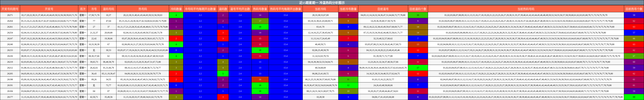Click the 冷码数量 column header

pyautogui.click(x=176, y=9)
